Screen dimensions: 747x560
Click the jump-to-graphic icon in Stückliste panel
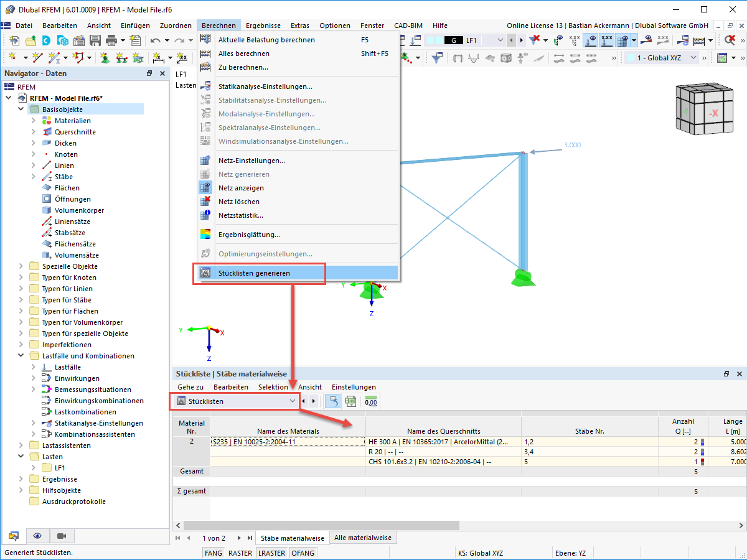332,401
